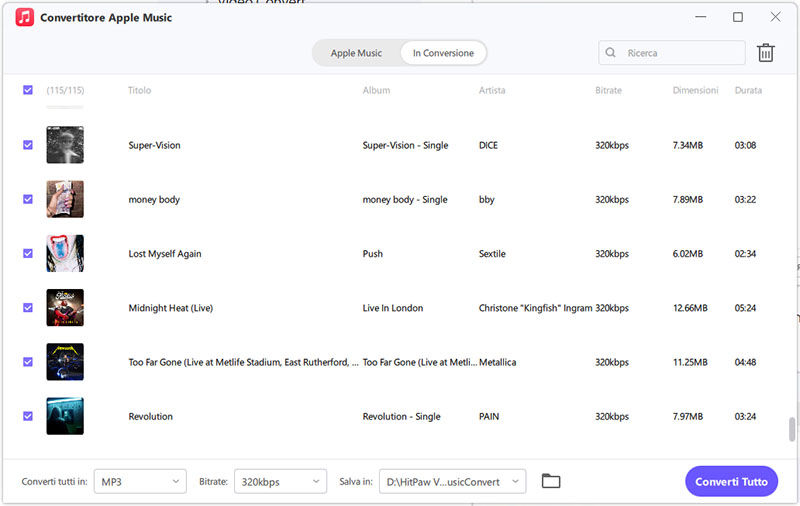Screen dimensions: 800x506
Task: Click the 7.34MB size value
Action: pyautogui.click(x=687, y=145)
